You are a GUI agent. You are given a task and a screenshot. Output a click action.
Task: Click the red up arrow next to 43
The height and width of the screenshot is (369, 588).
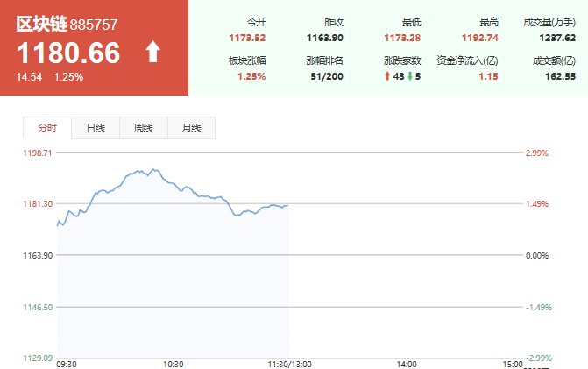[387, 76]
